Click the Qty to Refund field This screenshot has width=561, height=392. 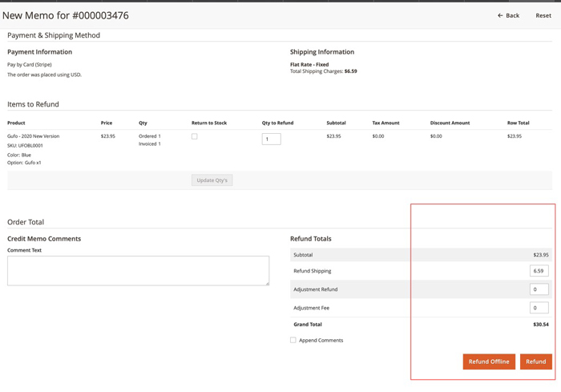[x=271, y=139]
